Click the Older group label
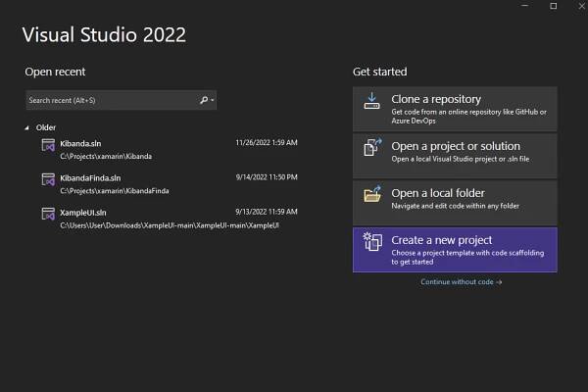This screenshot has height=392, width=588. click(x=46, y=127)
